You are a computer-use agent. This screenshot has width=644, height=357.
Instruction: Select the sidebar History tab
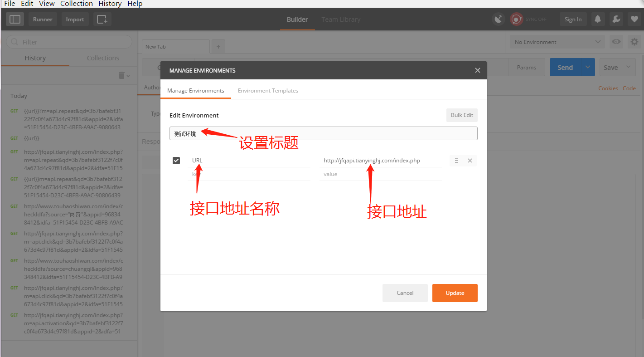click(x=35, y=58)
